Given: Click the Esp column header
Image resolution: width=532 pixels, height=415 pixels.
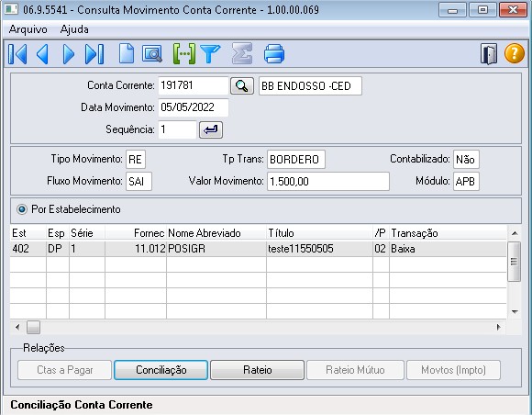Looking at the screenshot, I should pyautogui.click(x=58, y=233).
